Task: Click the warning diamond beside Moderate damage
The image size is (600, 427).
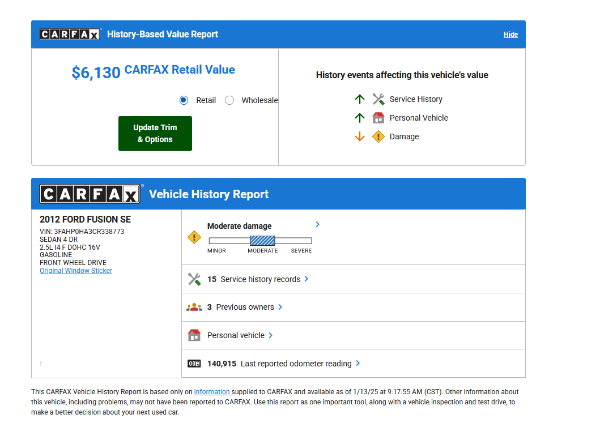Action: click(194, 237)
